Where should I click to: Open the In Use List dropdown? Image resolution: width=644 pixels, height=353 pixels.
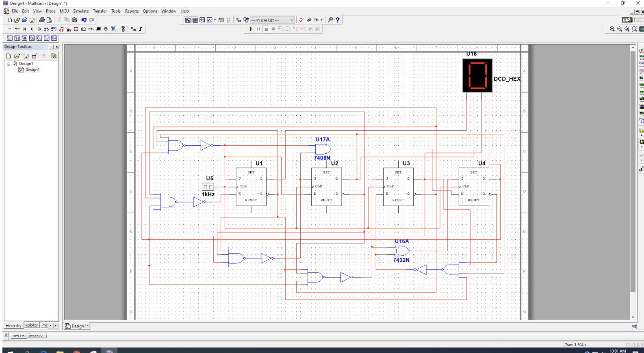[x=272, y=20]
